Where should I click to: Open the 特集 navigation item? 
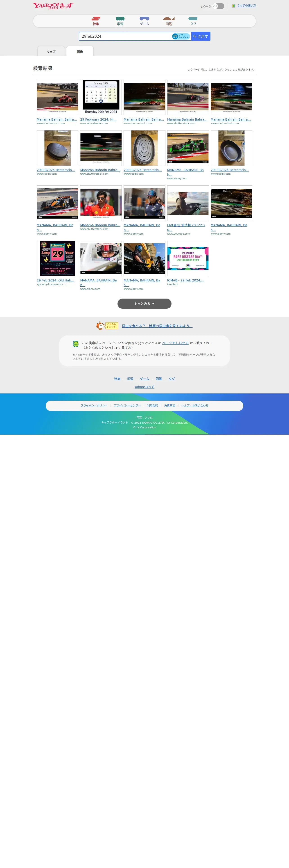coord(96,21)
